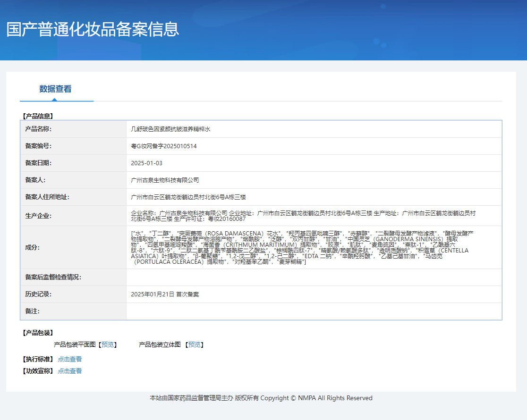Click the 成分 row label
Screen dimensions: 527x420
[x=32, y=248]
